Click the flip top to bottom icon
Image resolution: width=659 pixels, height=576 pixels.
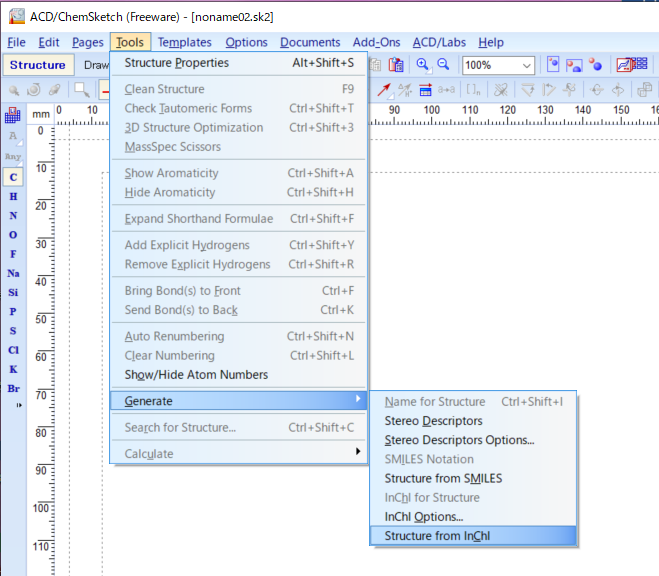pos(596,89)
